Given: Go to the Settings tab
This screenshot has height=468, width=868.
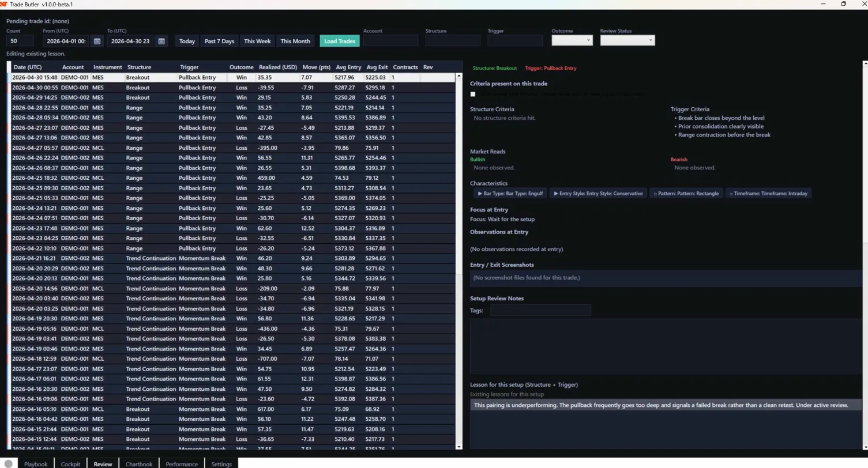Looking at the screenshot, I should 221,464.
